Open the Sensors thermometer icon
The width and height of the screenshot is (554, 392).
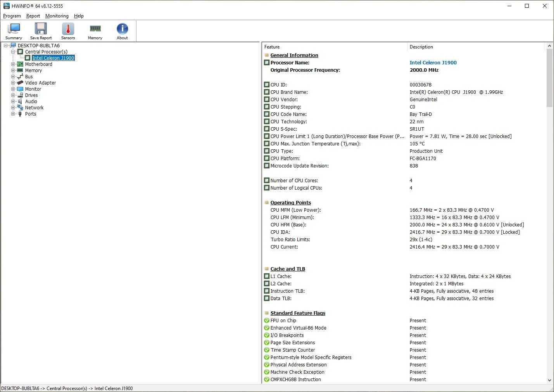(68, 29)
